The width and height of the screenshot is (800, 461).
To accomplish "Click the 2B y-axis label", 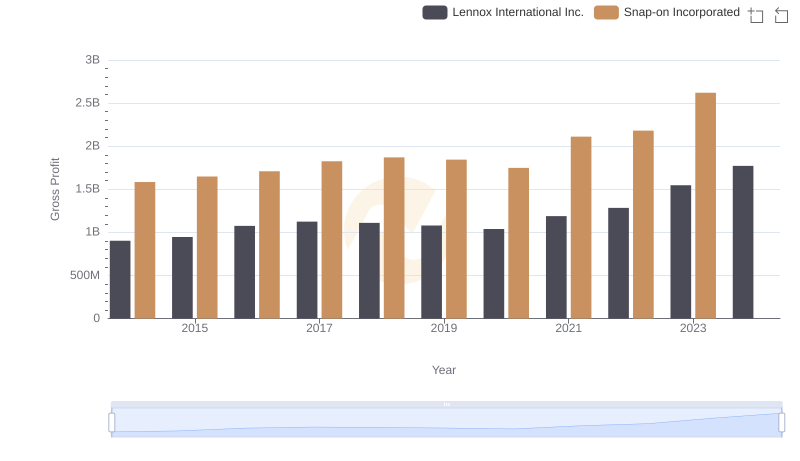I will [x=92, y=146].
